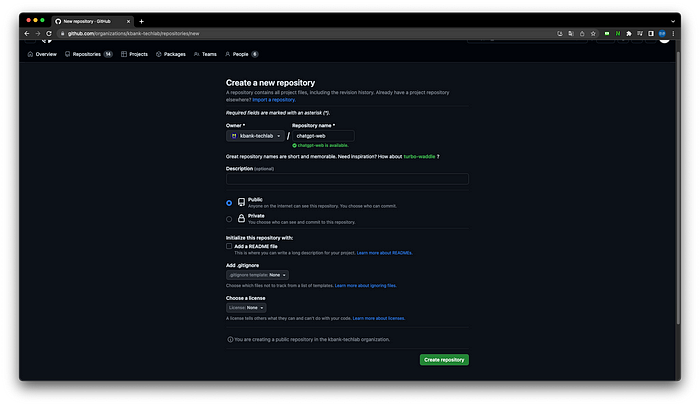Open the License None dropdown

click(248, 308)
